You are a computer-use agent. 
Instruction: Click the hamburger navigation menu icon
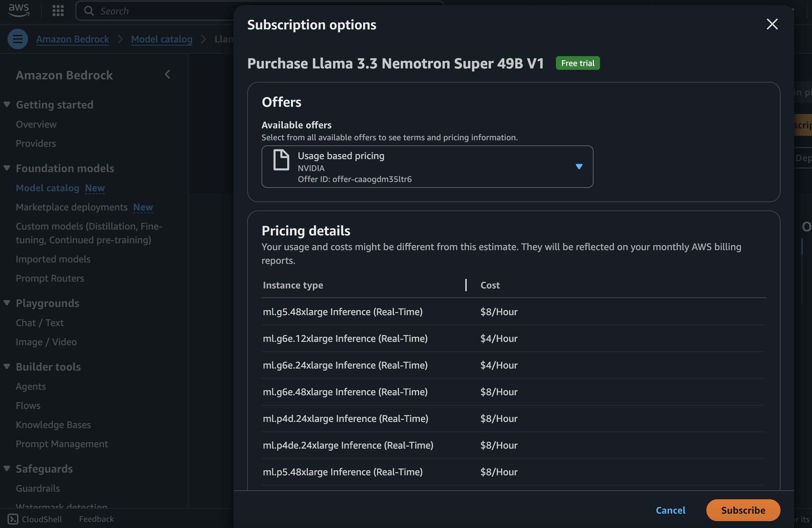click(x=18, y=39)
